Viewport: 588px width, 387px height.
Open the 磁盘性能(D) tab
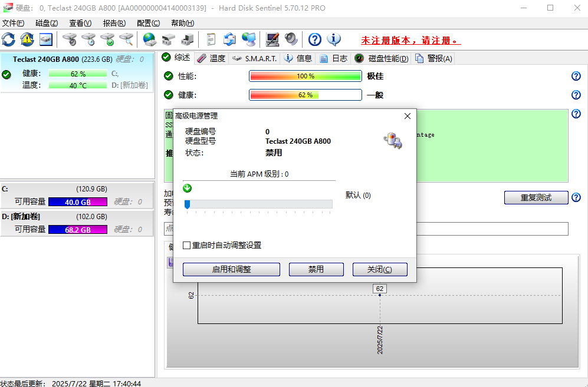pos(382,58)
